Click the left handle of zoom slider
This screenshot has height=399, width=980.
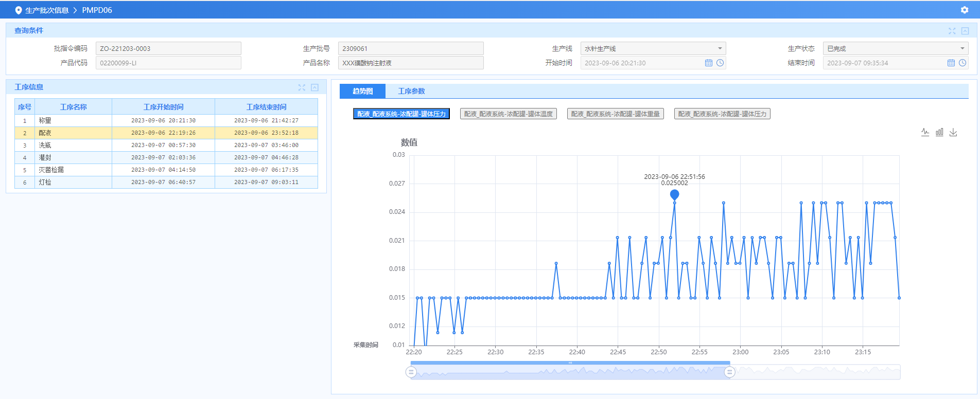[x=411, y=372]
